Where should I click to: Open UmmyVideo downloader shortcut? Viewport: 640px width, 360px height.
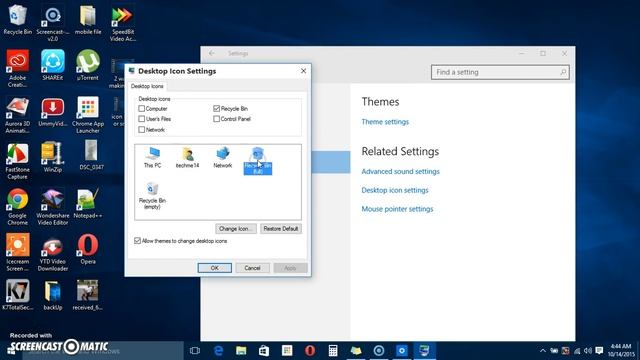53,111
